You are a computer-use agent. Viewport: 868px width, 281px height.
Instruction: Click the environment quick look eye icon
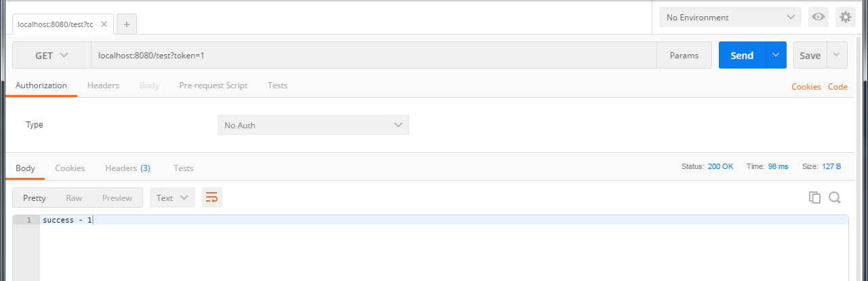tap(818, 17)
